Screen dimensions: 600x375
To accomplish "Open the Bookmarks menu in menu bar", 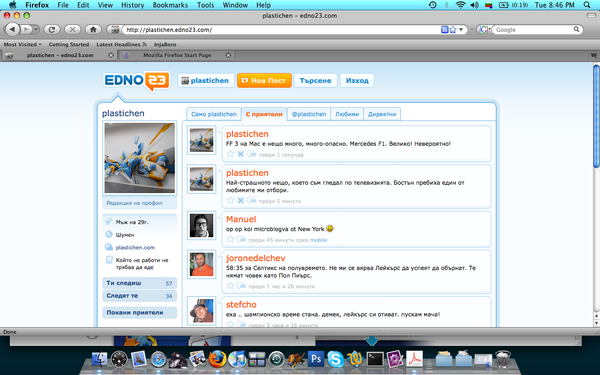I will coord(170,5).
